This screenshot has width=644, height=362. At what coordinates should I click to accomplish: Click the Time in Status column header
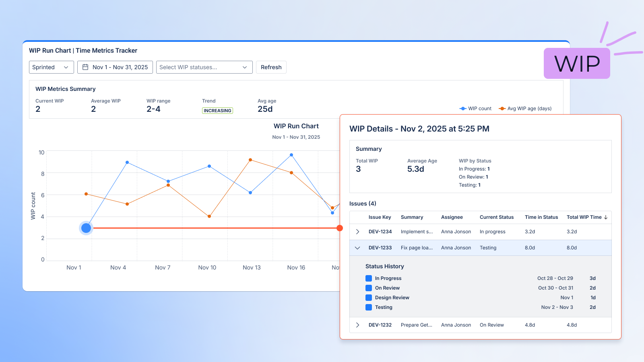click(541, 217)
